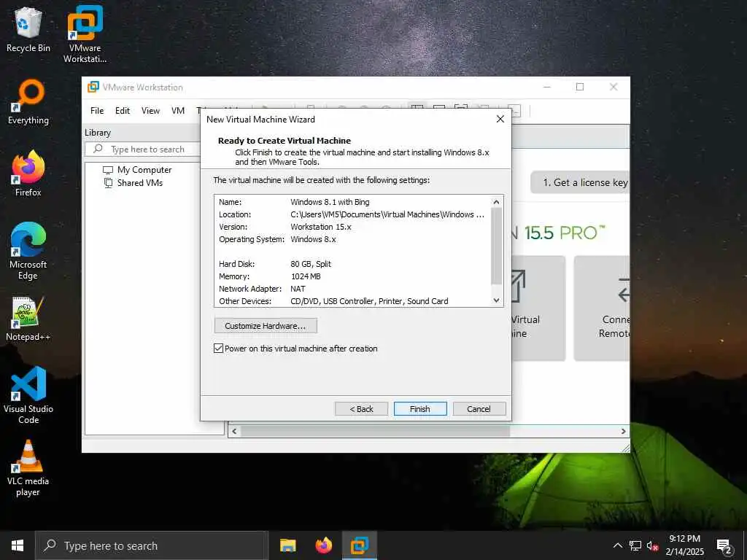Click the muted volume tray icon
Viewport: 747px width, 560px height.
coord(652,545)
